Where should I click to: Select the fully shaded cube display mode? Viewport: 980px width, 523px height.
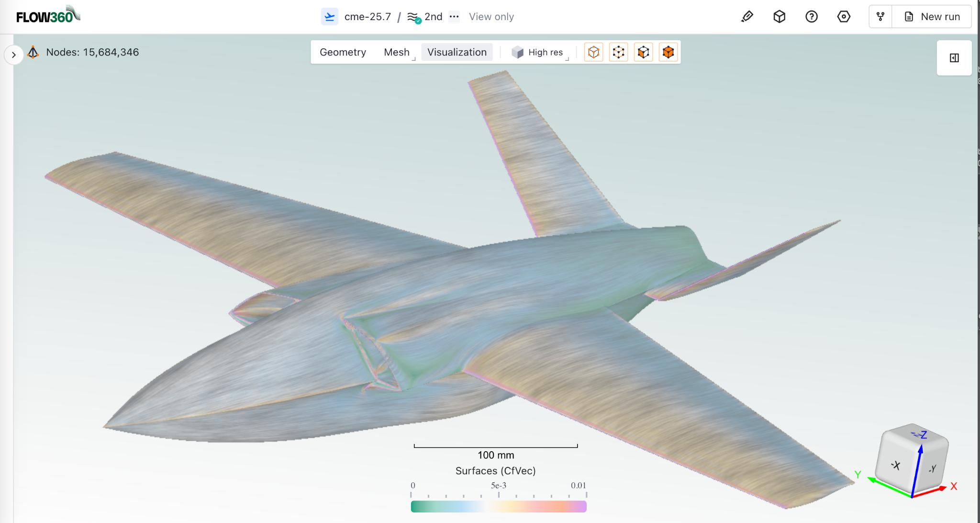668,52
